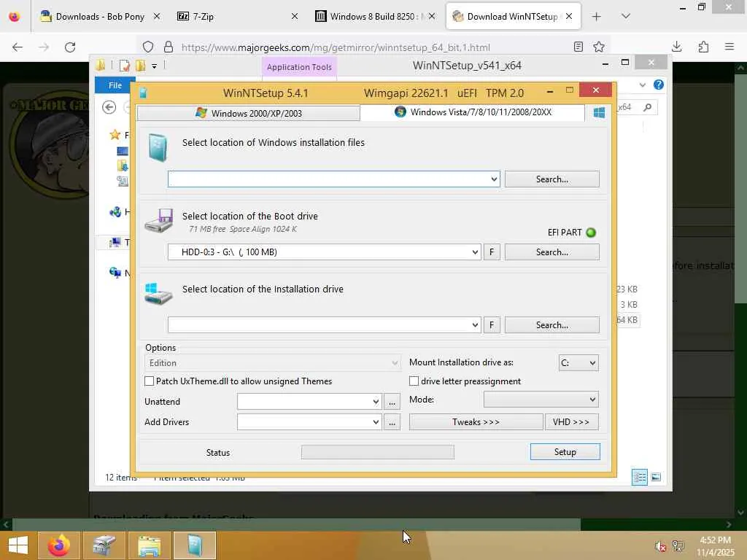747x560 pixels.
Task: Open the VHD >>> options
Action: tap(571, 422)
